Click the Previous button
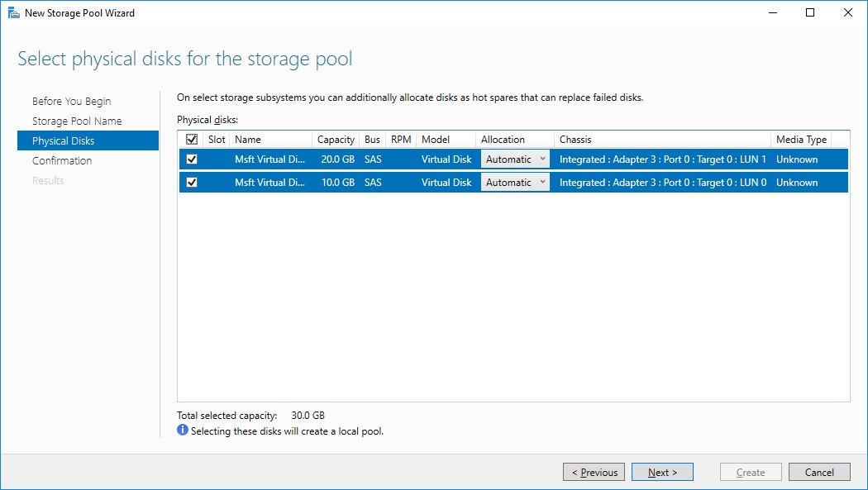The width and height of the screenshot is (868, 490). click(594, 472)
